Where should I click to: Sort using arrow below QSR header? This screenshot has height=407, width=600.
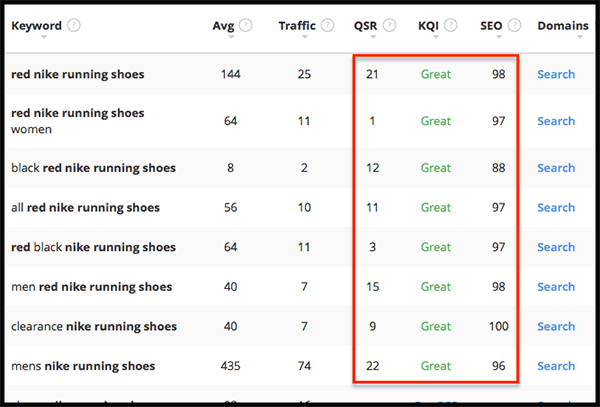pyautogui.click(x=373, y=37)
